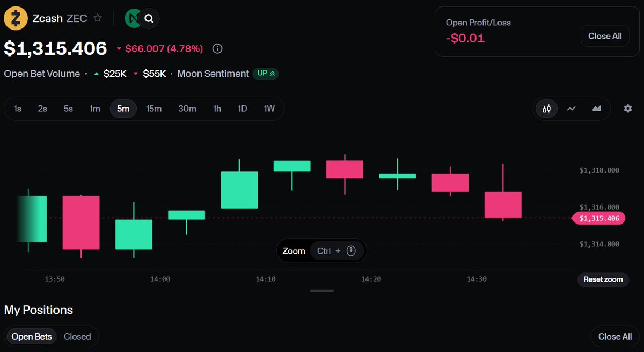Switch to candlestick chart type
Image resolution: width=644 pixels, height=352 pixels.
[x=547, y=109]
